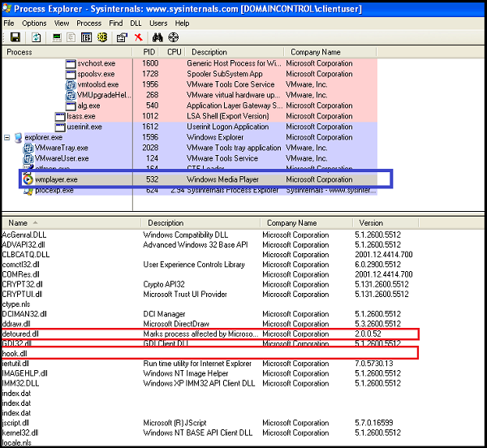Select the procexp.exe process name
Image resolution: width=487 pixels, height=448 pixels.
[54, 190]
